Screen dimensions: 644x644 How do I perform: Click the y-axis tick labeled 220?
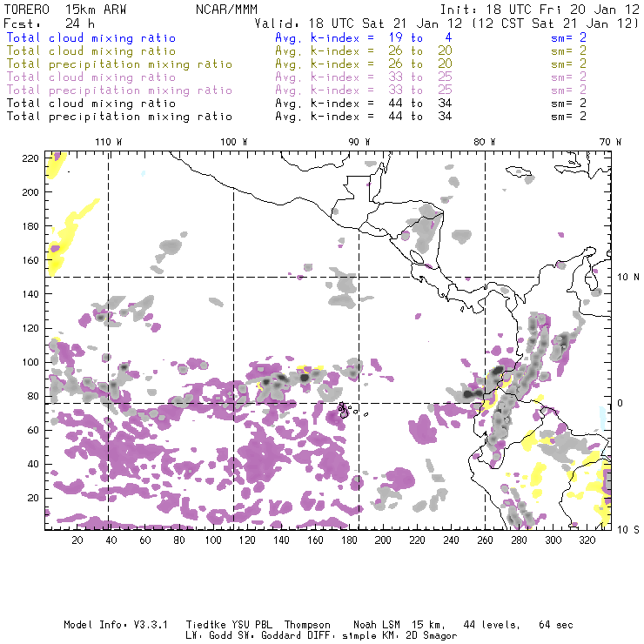point(31,158)
